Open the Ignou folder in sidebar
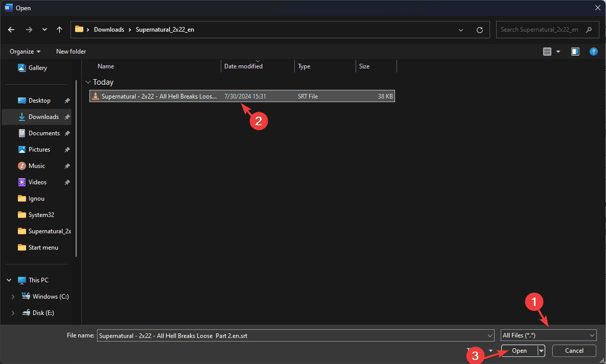The image size is (606, 364). point(36,199)
